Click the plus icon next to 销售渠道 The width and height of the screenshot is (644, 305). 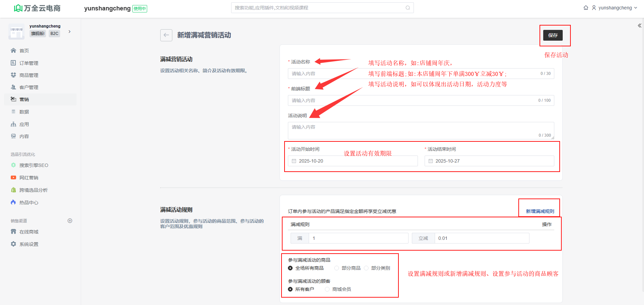pos(70,221)
